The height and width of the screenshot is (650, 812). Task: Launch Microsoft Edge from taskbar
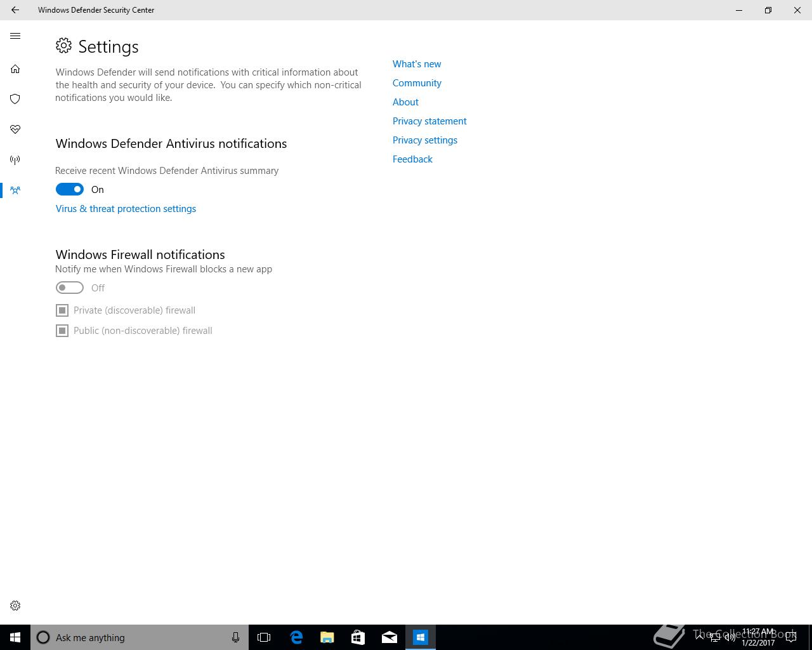[x=296, y=637]
